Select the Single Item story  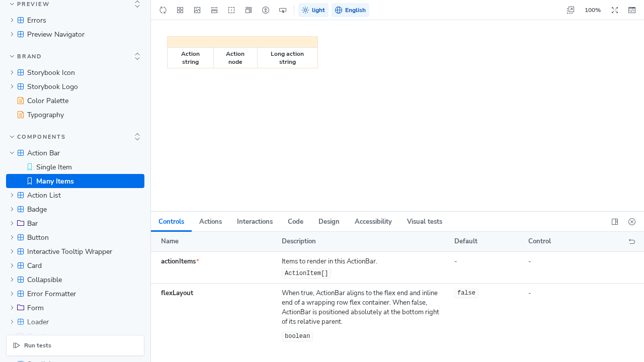tap(75, 167)
